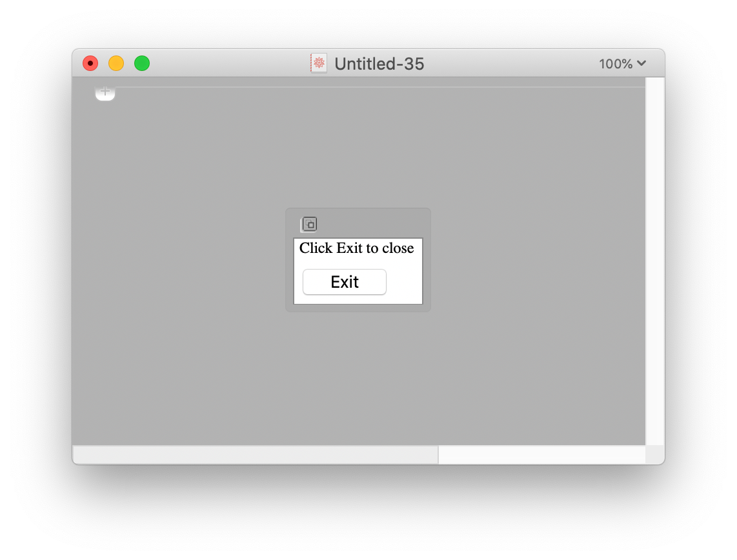Click the white panel area beside Exit button
This screenshot has height=560, width=737.
coord(404,282)
